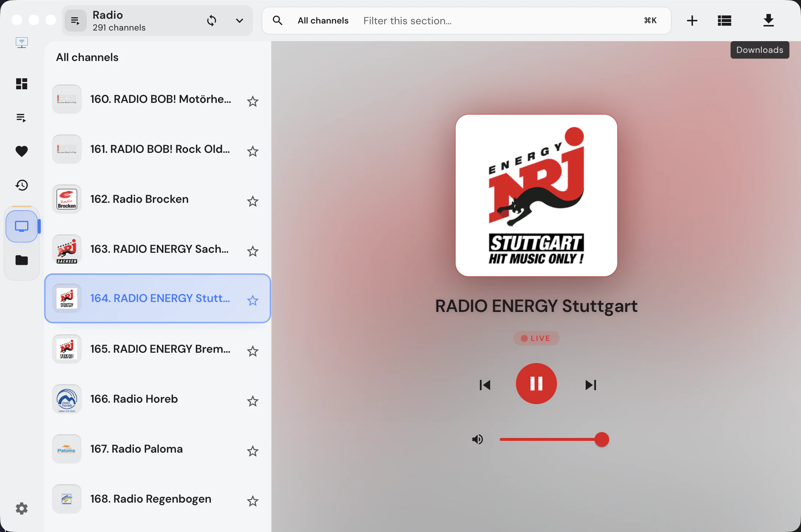
Task: Star the 163. RADIO ENERGY Sachsen channel
Action: [252, 251]
